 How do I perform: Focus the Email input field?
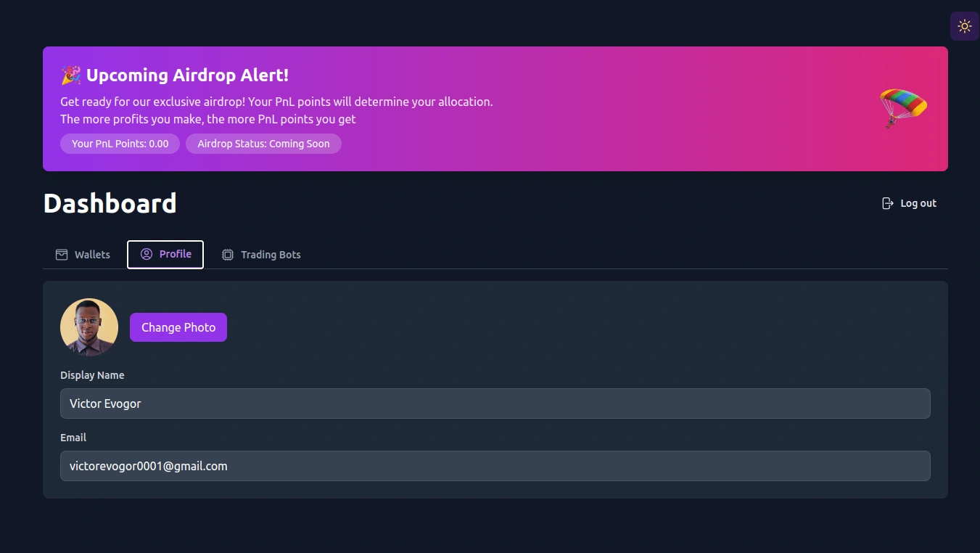click(x=495, y=466)
